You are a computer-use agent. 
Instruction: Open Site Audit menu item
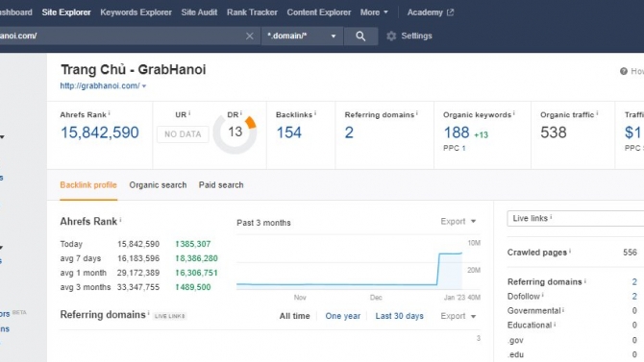199,12
